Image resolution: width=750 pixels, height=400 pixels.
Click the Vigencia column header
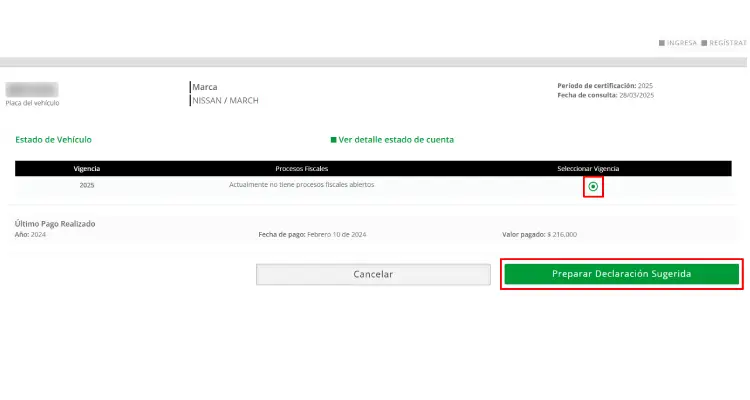(x=87, y=168)
